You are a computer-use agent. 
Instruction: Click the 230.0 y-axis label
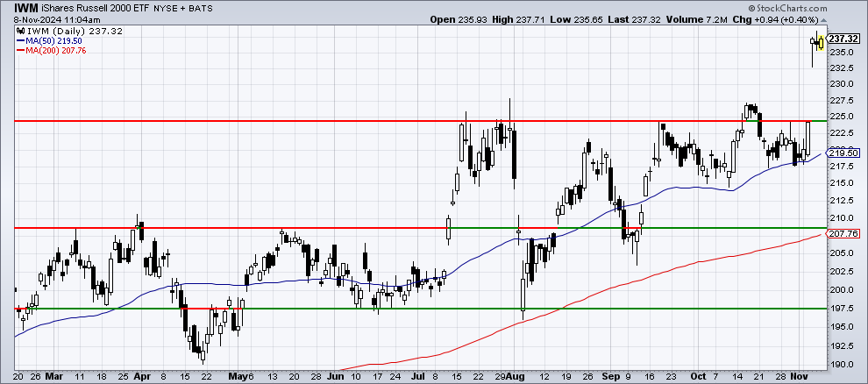842,84
